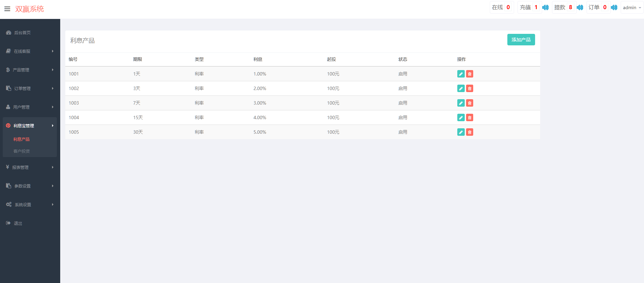Click trash icon for product 1004
The width and height of the screenshot is (644, 283).
[x=469, y=118]
